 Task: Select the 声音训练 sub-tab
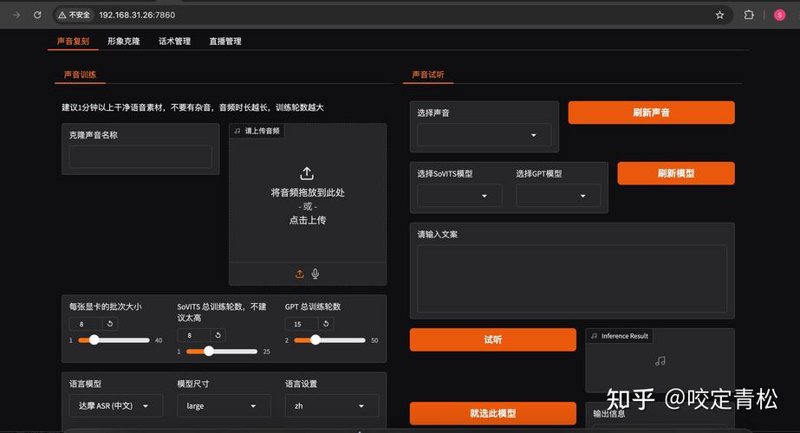point(80,74)
